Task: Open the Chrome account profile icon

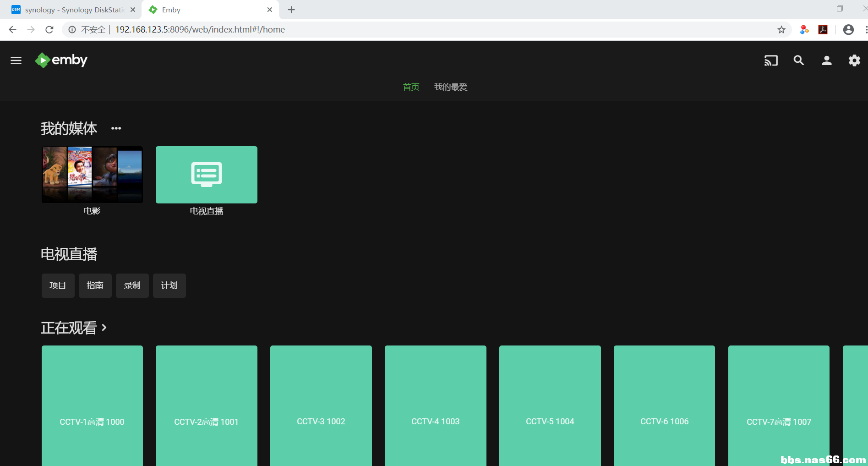Action: [848, 30]
